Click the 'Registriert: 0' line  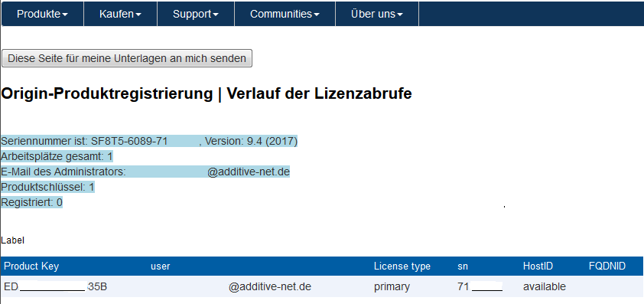point(31,202)
